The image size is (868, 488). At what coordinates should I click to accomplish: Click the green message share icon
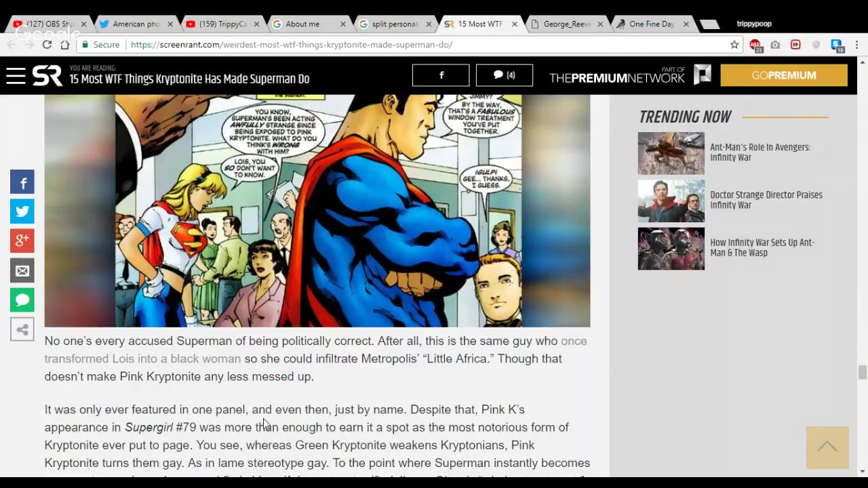pos(22,300)
